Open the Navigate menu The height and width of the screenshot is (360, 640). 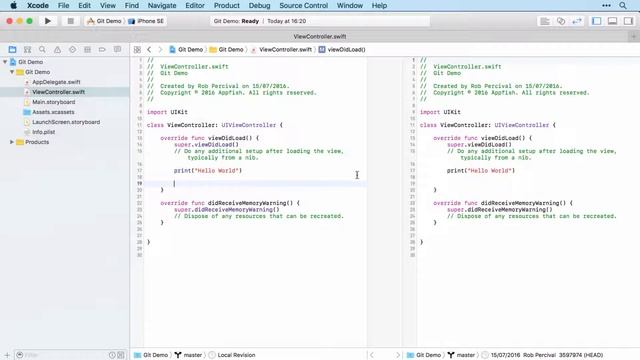pos(162,5)
